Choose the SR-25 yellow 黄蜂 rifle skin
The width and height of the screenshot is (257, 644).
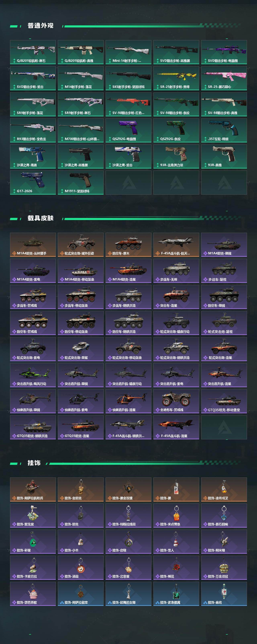click(x=176, y=78)
